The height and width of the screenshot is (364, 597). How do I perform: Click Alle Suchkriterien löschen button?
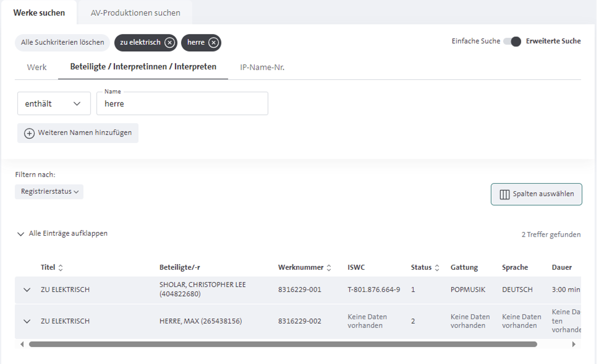coord(63,42)
